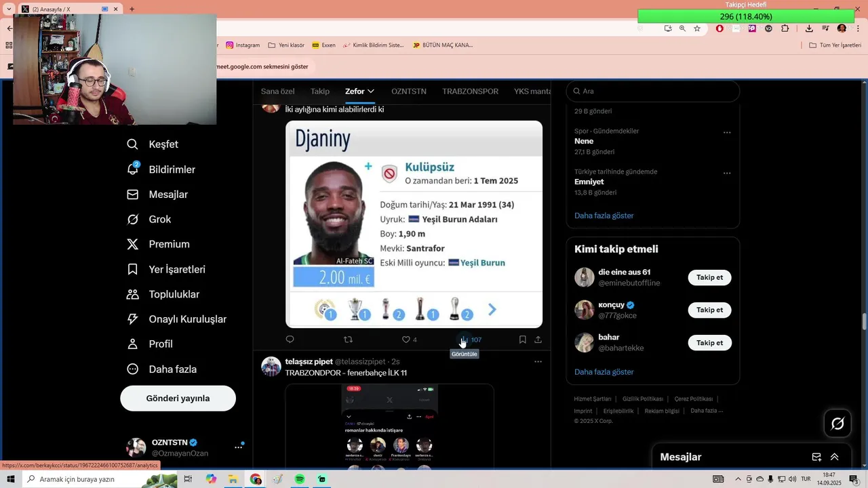This screenshot has height=488, width=868.
Task: Open Mesajlar envelope icon in sidebar
Action: [133, 195]
